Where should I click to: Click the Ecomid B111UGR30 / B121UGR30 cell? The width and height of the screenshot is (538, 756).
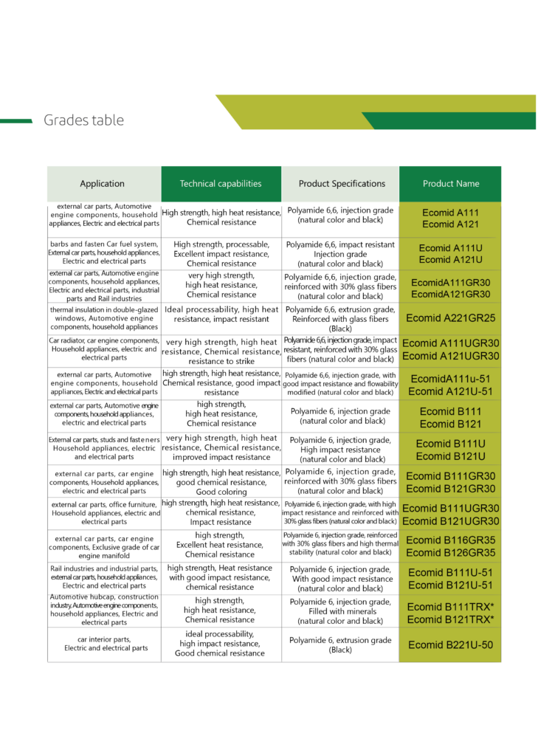point(450,515)
